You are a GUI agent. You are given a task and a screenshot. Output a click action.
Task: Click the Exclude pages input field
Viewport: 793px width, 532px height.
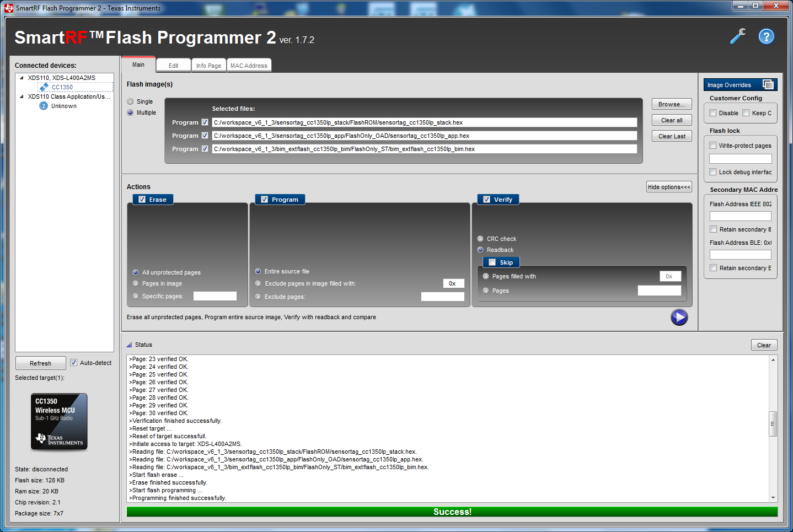pos(443,297)
